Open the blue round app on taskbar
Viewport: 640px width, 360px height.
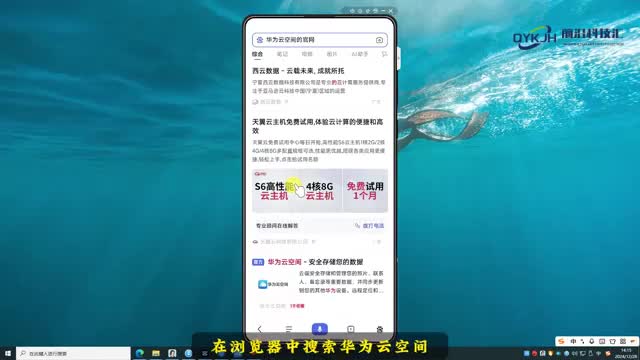[x=188, y=353]
